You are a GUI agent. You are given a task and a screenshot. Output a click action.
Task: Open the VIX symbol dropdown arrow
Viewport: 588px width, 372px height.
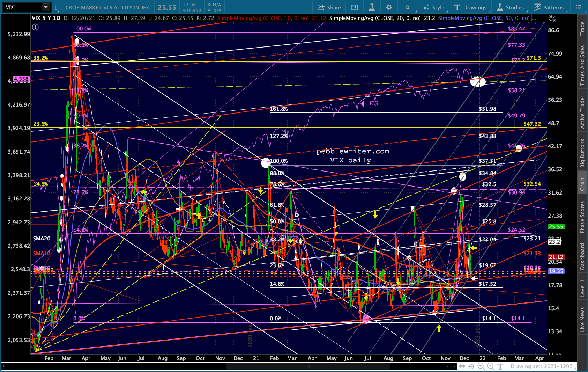click(x=46, y=7)
